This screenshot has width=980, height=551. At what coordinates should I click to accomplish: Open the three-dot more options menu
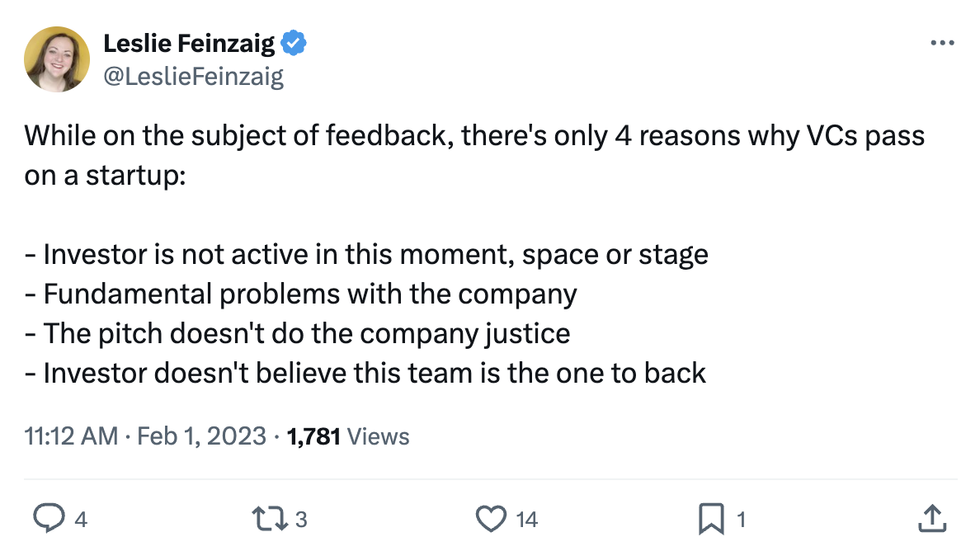(x=941, y=43)
